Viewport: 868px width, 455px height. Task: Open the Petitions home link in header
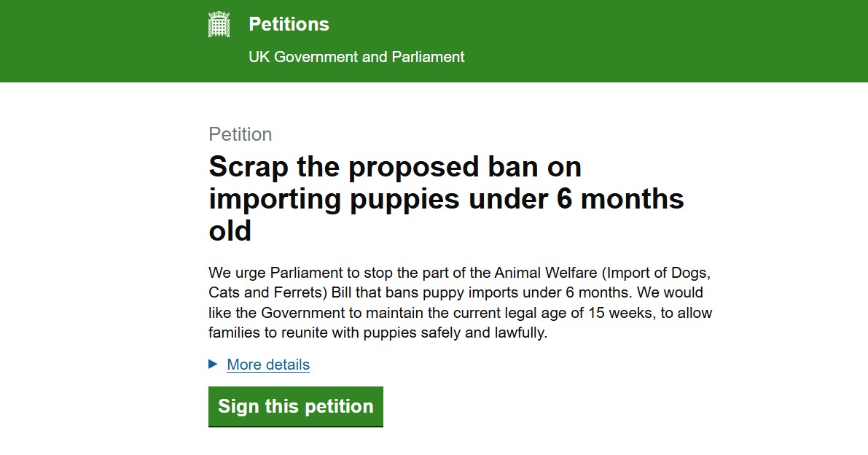click(289, 24)
